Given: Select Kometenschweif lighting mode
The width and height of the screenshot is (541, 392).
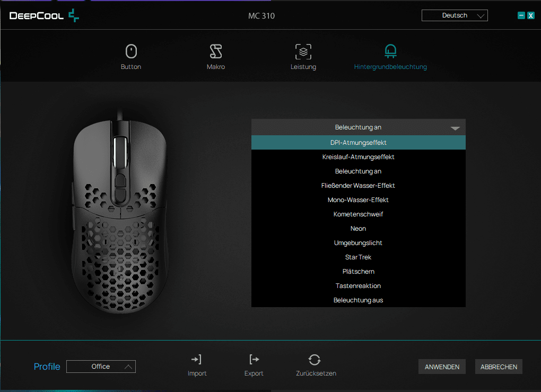Looking at the screenshot, I should pos(359,214).
